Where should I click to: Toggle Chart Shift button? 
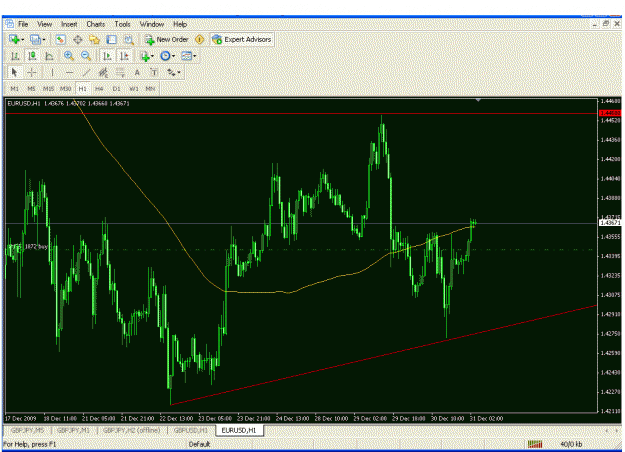(x=124, y=56)
